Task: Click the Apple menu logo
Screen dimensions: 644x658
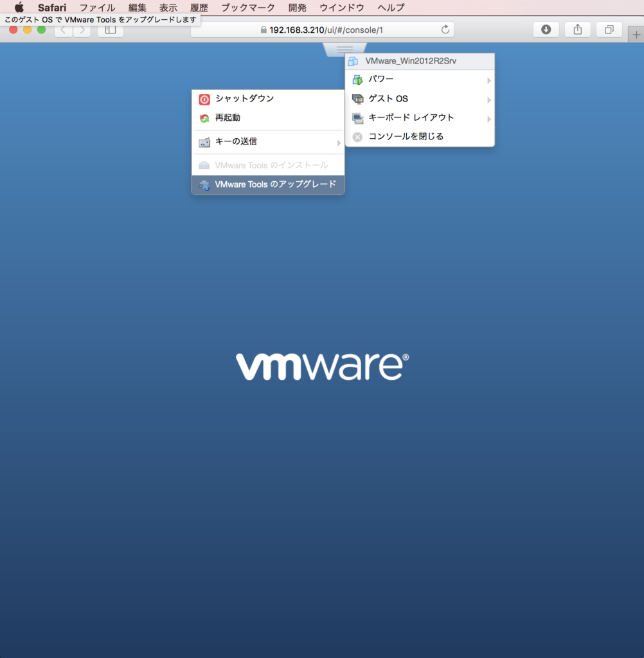Action: click(x=19, y=8)
